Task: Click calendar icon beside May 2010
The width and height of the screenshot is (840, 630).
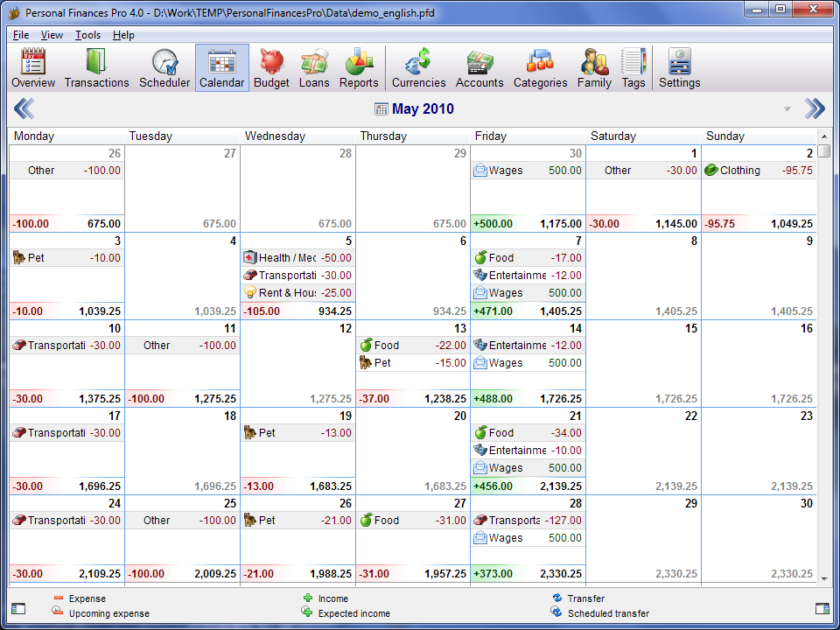Action: click(x=381, y=109)
